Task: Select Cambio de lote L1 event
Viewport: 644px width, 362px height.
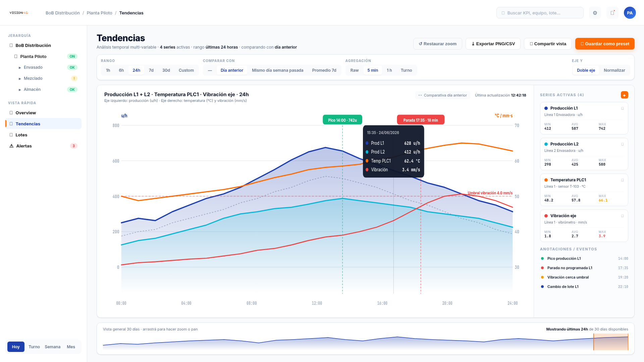Action: [x=584, y=287]
